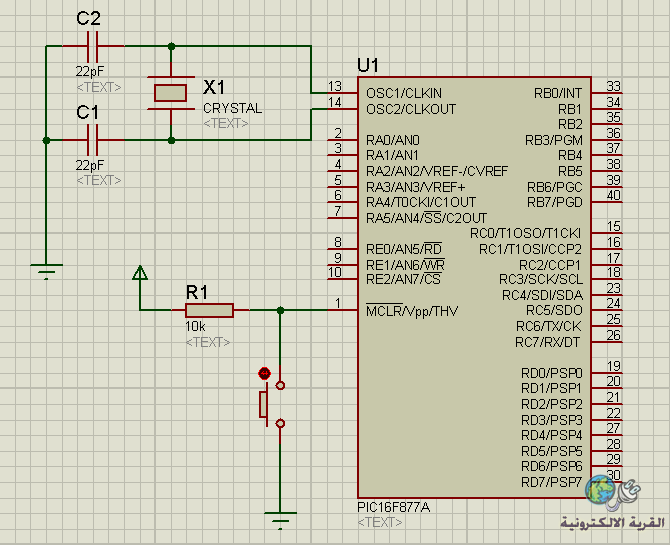Click pin number 19 on U1

(x=613, y=366)
